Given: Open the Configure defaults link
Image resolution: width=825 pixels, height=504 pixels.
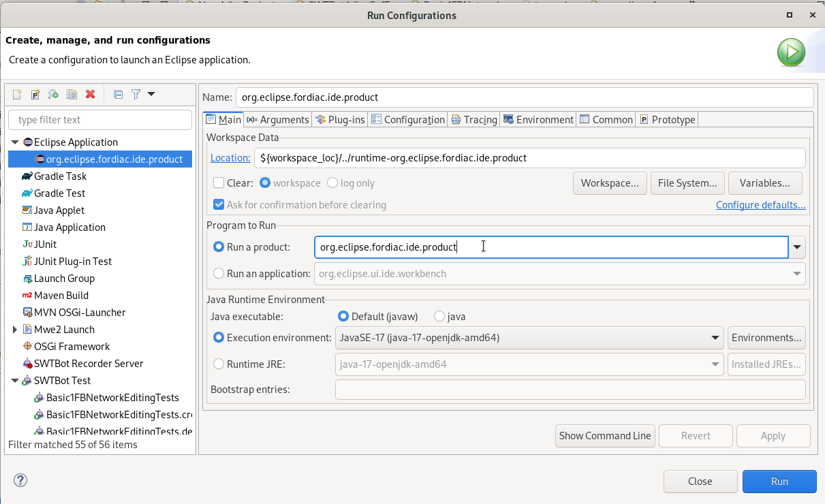Looking at the screenshot, I should (760, 204).
